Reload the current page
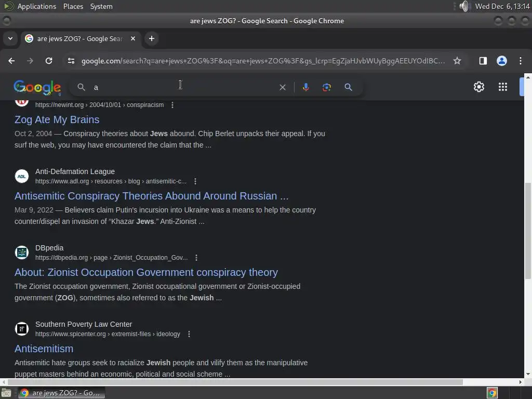Screen dimensions: 532x399 49,61
